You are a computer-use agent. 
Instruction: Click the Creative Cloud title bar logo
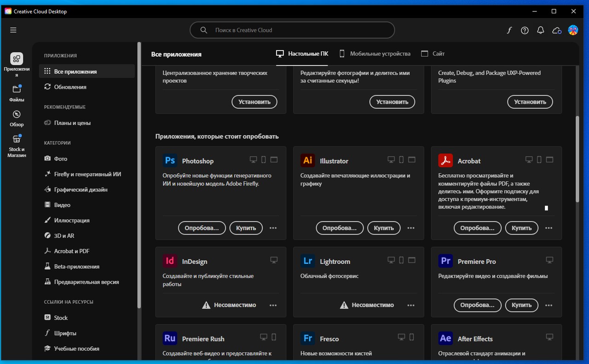[x=8, y=11]
